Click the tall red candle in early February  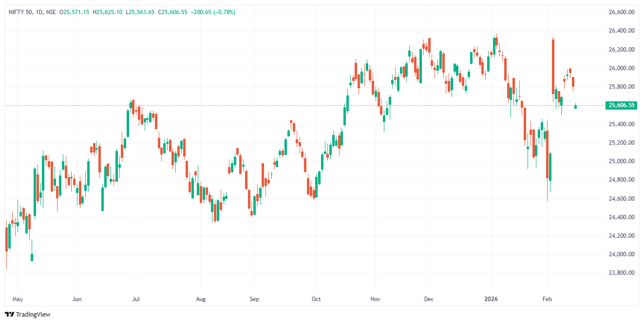click(x=553, y=66)
